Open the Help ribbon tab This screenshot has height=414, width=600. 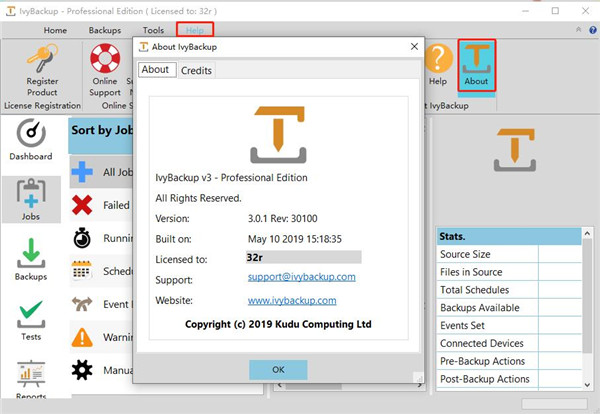[x=195, y=30]
